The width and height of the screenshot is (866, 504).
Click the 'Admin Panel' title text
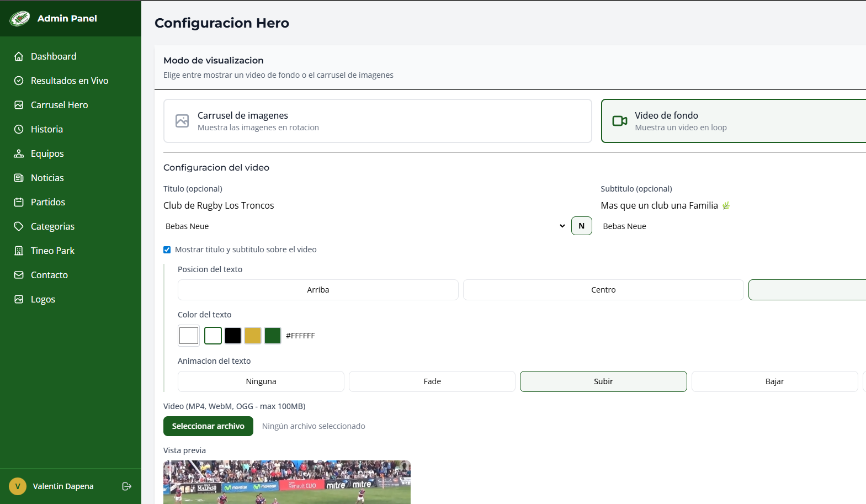[x=67, y=18]
